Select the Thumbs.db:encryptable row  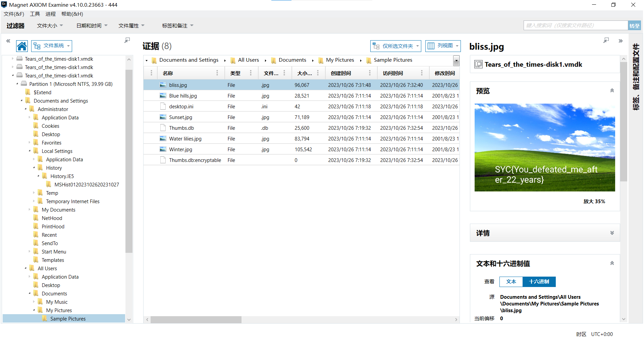302,160
